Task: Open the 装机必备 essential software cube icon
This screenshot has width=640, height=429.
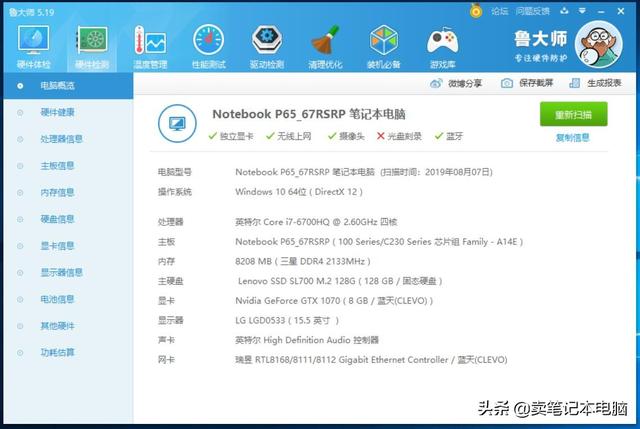Action: 384,44
